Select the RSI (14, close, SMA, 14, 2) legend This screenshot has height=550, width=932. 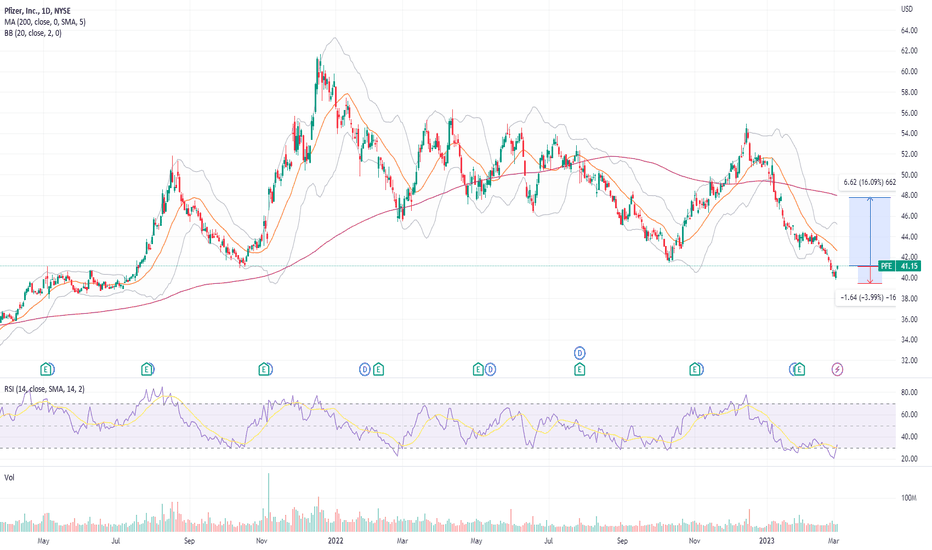click(x=45, y=389)
